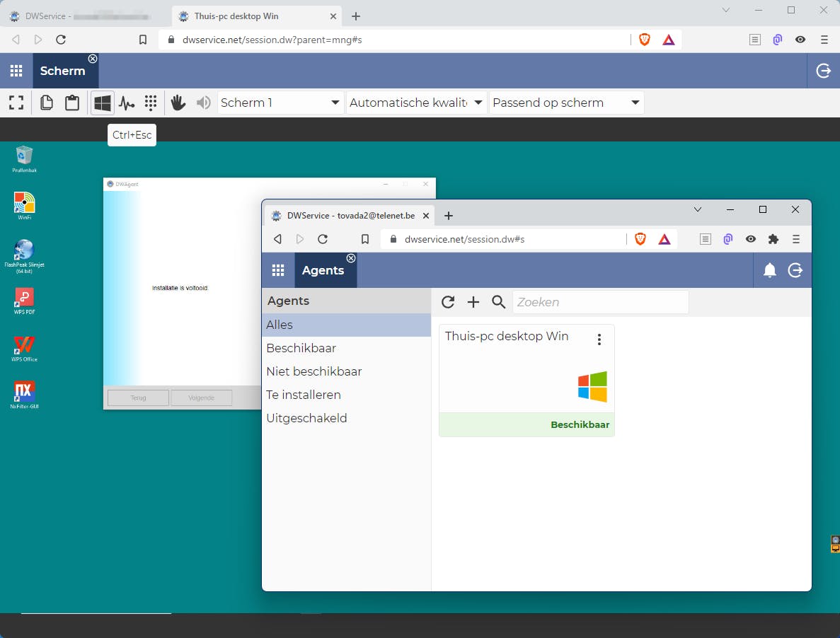Select the Beschikbaar filter in the sidebar
The image size is (840, 638).
(347, 349)
